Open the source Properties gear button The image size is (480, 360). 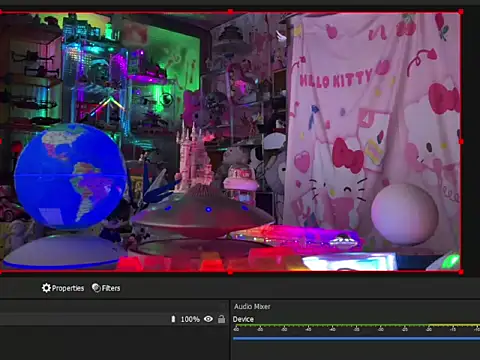(x=63, y=288)
